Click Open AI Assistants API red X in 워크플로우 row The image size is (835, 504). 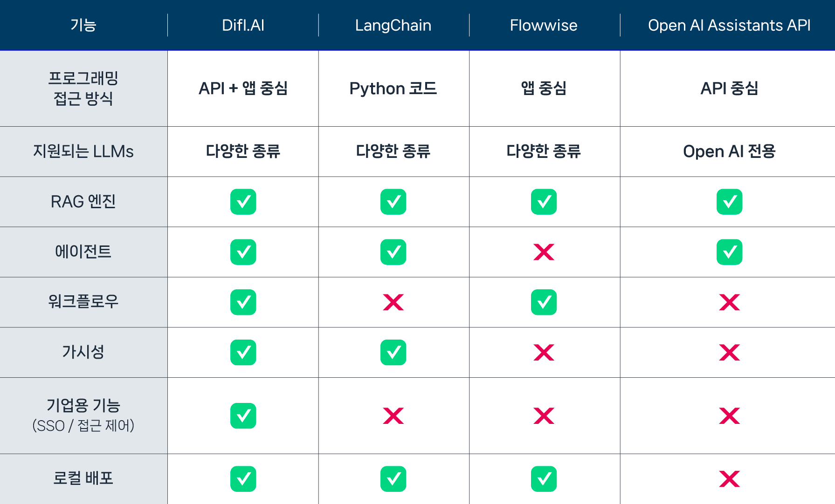(729, 302)
